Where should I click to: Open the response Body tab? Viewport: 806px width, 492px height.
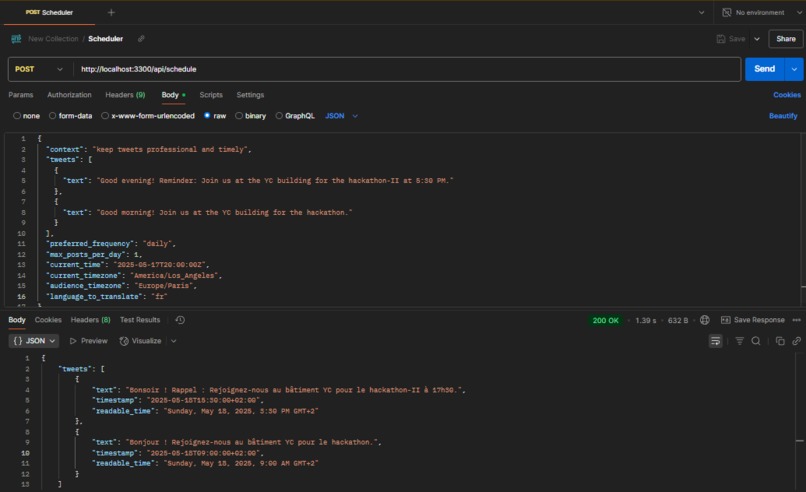pyautogui.click(x=17, y=320)
